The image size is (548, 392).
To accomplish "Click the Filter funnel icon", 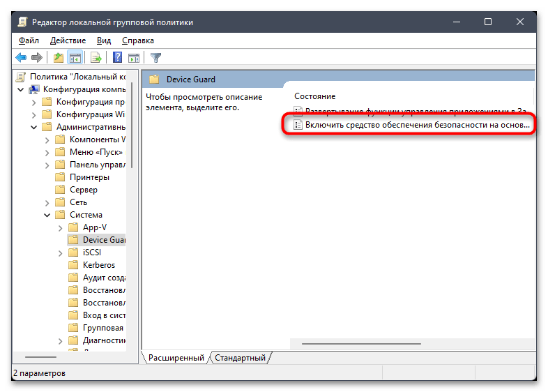I will pyautogui.click(x=155, y=57).
